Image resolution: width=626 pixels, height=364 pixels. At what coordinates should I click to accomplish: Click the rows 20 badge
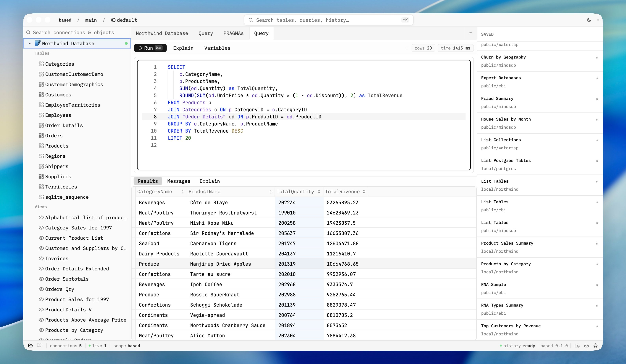pos(423,48)
